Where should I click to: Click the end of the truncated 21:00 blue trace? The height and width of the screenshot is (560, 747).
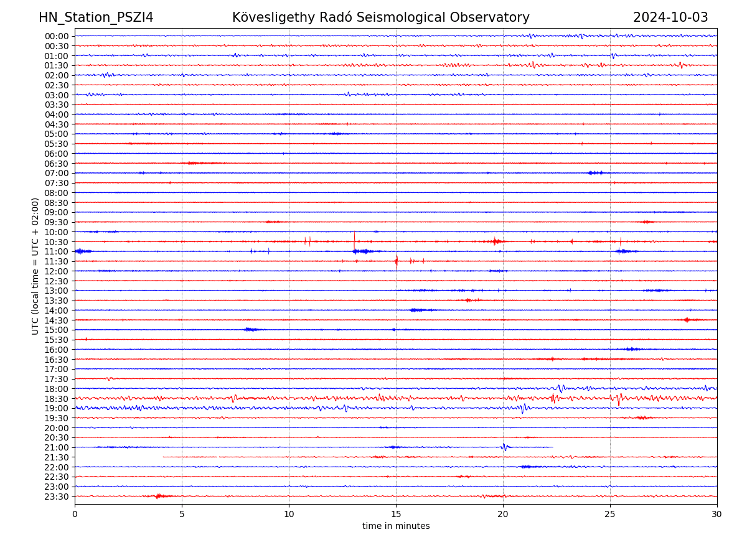[x=552, y=447]
